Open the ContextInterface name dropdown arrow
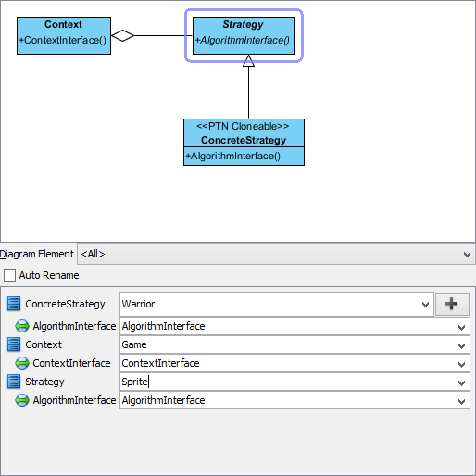476x476 pixels. [461, 364]
